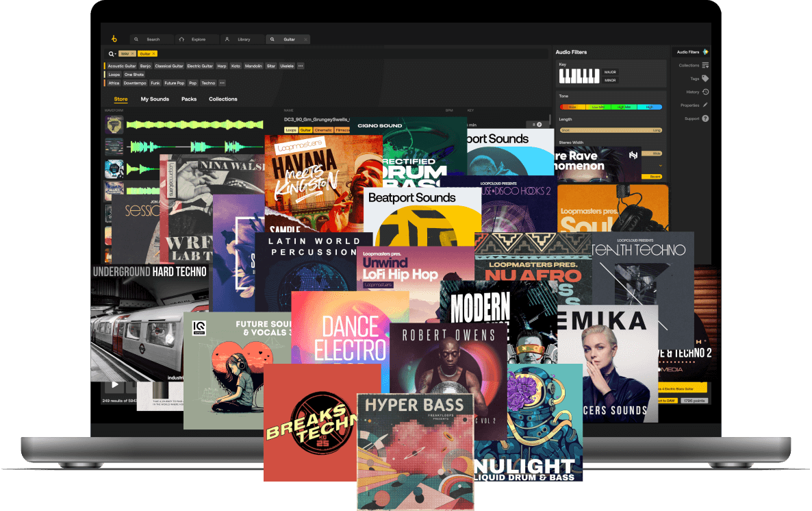The width and height of the screenshot is (812, 511).
Task: Select the Ukelele filter tag
Action: pos(287,66)
